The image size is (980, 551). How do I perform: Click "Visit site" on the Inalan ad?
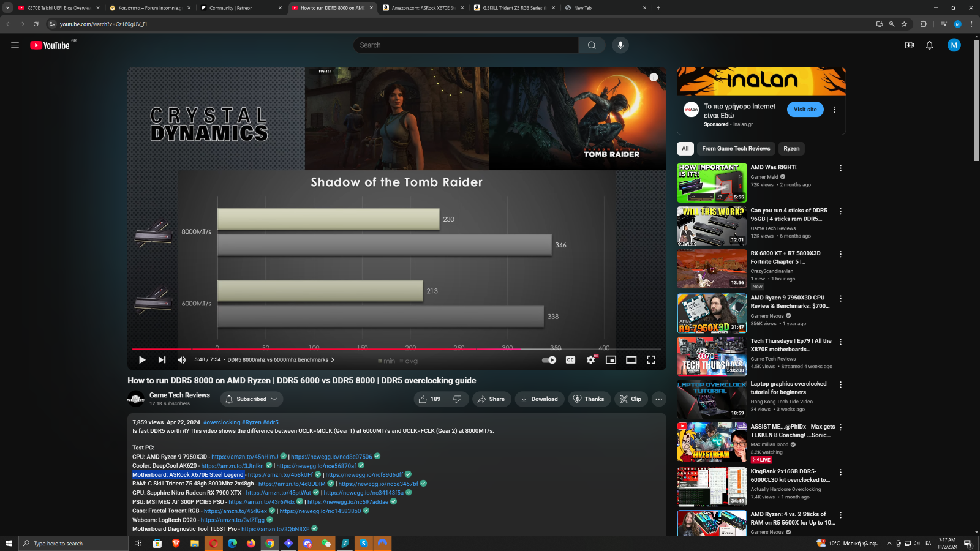pos(805,110)
